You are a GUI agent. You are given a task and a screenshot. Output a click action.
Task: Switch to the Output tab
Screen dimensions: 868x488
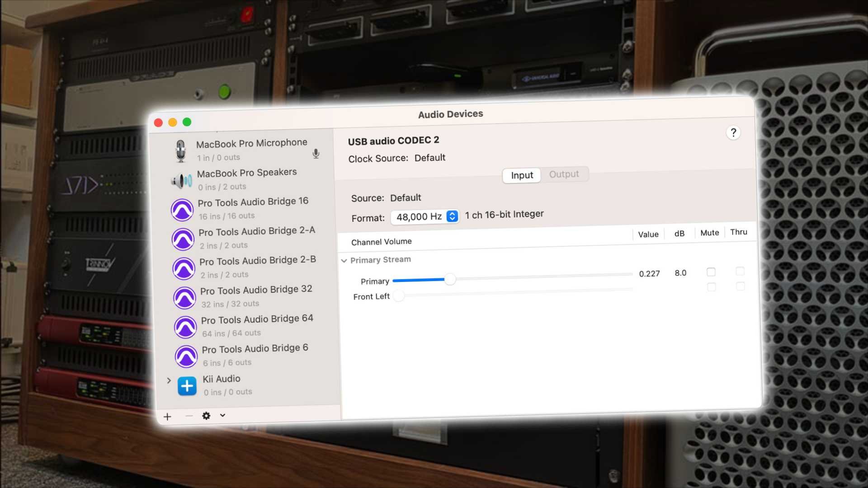point(564,174)
